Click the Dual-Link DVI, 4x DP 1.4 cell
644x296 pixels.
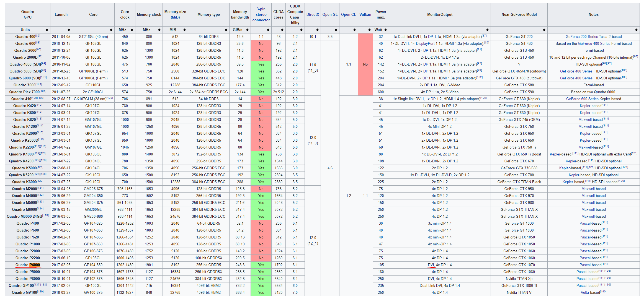click(440, 286)
